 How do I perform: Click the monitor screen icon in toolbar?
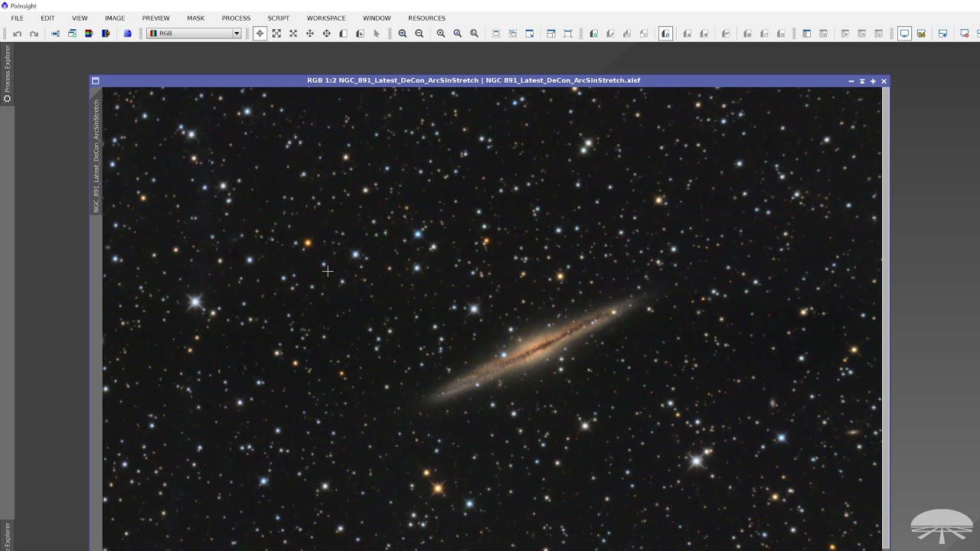pos(905,34)
